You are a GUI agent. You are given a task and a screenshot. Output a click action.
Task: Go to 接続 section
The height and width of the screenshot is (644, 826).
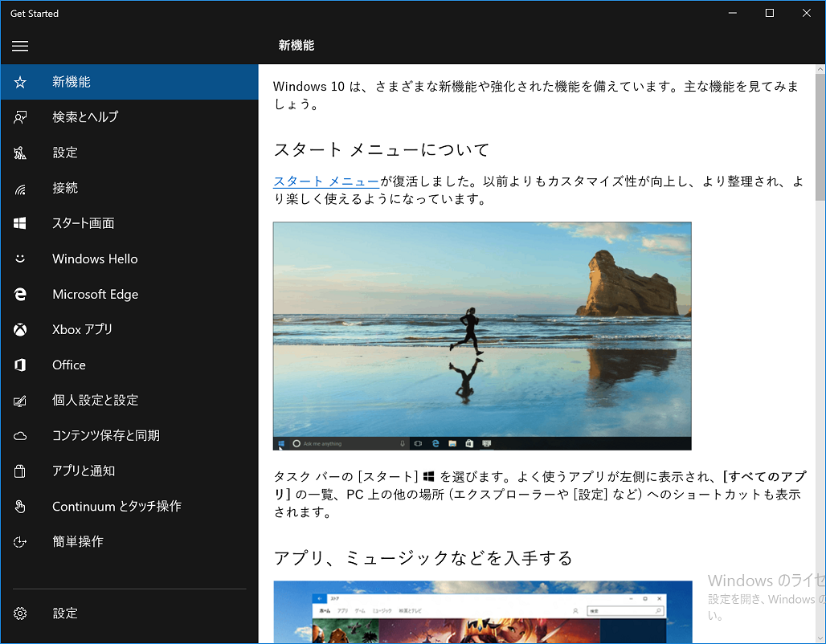[129, 188]
